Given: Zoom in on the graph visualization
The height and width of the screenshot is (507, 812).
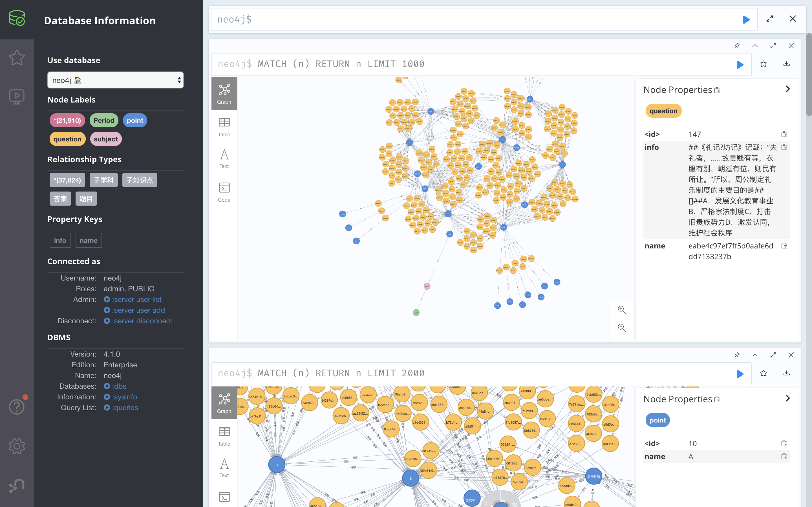Looking at the screenshot, I should [x=621, y=310].
